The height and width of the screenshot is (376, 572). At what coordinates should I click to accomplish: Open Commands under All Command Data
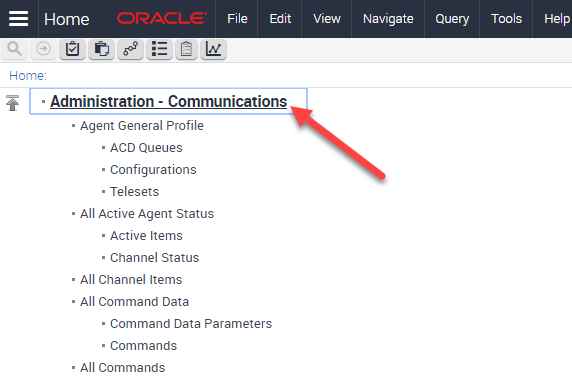pos(143,346)
